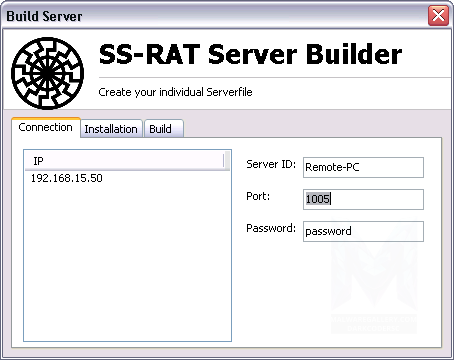Click the IP column header
The width and height of the screenshot is (454, 360).
click(x=124, y=161)
